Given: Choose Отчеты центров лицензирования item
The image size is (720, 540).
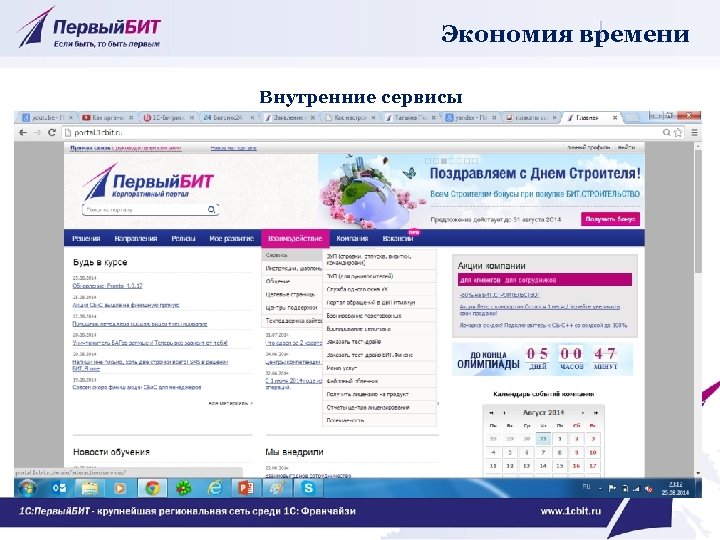Looking at the screenshot, I should 379,408.
